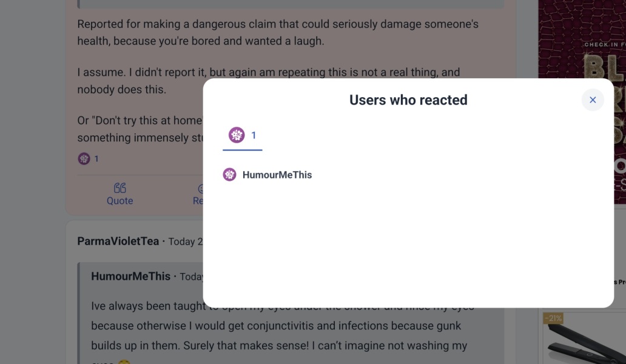Click the count 1 on the reaction tab
This screenshot has width=626, height=364.
coord(254,135)
